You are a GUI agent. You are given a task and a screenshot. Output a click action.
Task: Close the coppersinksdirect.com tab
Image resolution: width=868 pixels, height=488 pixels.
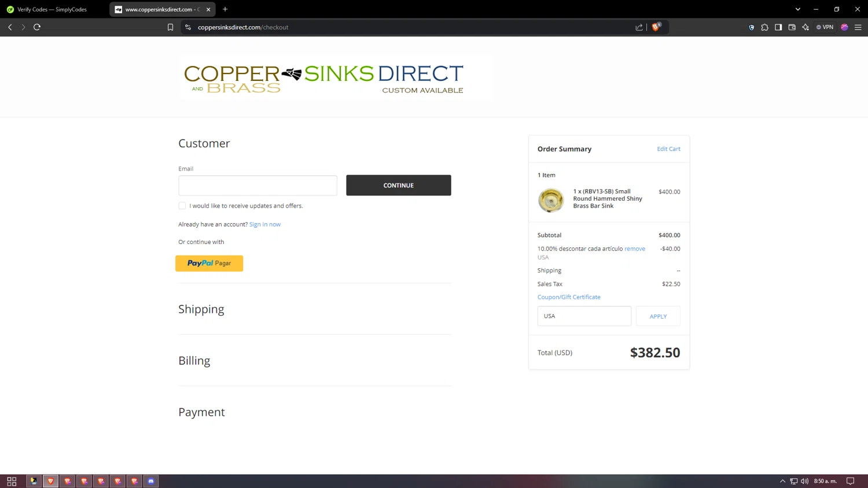click(208, 9)
